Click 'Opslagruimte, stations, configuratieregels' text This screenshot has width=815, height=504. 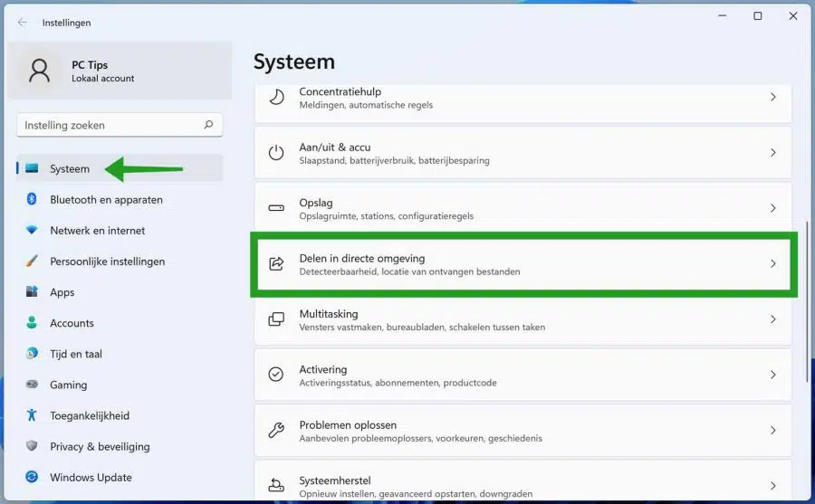coord(386,215)
